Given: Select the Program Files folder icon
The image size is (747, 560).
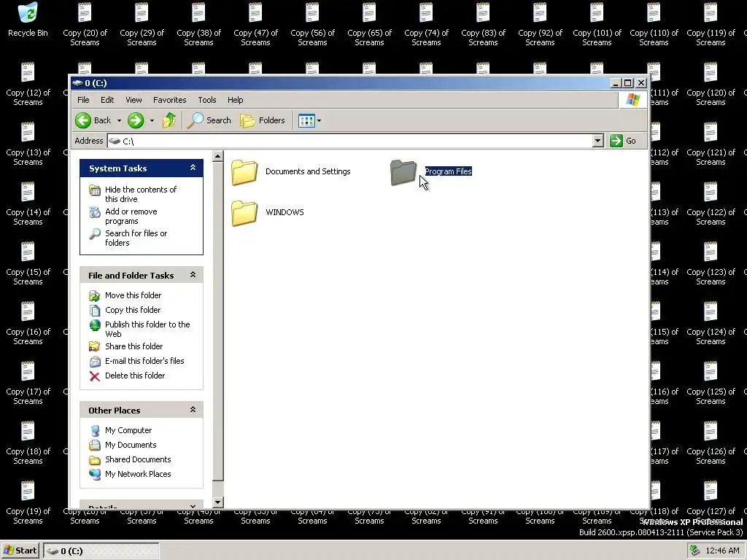Looking at the screenshot, I should (x=403, y=172).
